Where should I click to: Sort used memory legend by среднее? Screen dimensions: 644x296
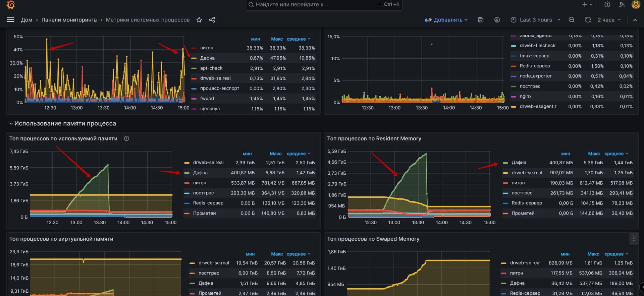tap(299, 154)
